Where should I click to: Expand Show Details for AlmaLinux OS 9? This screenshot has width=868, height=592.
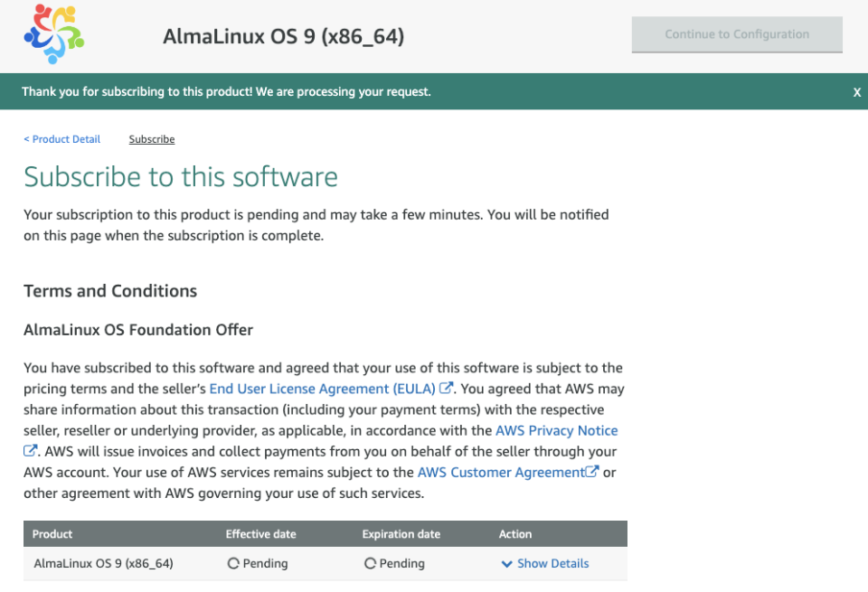click(552, 563)
